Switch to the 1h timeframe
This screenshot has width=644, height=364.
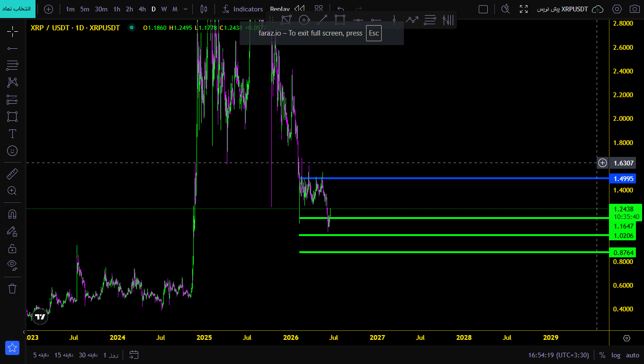tap(116, 9)
